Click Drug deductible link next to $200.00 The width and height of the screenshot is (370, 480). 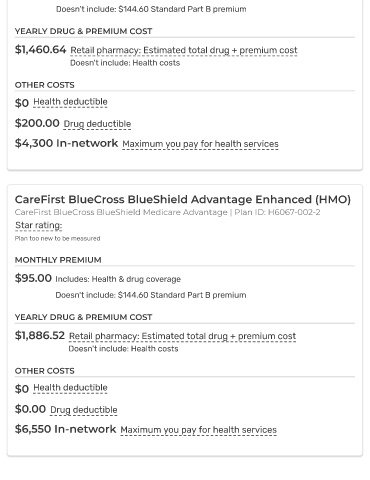coord(97,124)
